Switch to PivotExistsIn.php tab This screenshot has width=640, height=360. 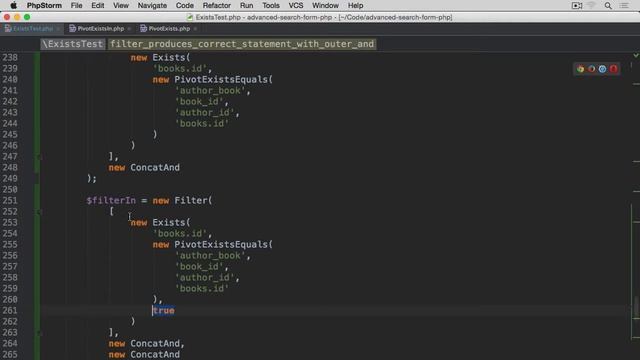tap(100, 29)
